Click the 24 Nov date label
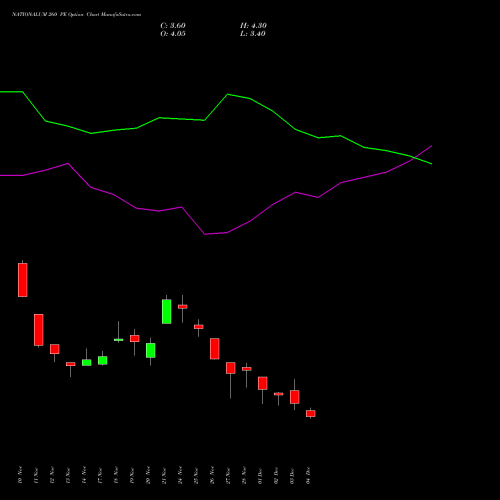This screenshot has height=500, width=500. [180, 475]
